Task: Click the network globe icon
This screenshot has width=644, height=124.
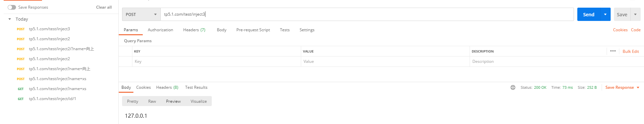Action: (513, 87)
